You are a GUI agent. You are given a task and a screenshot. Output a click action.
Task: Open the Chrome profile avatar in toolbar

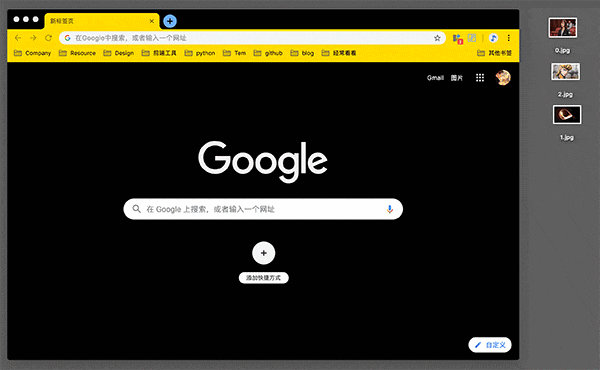(493, 37)
